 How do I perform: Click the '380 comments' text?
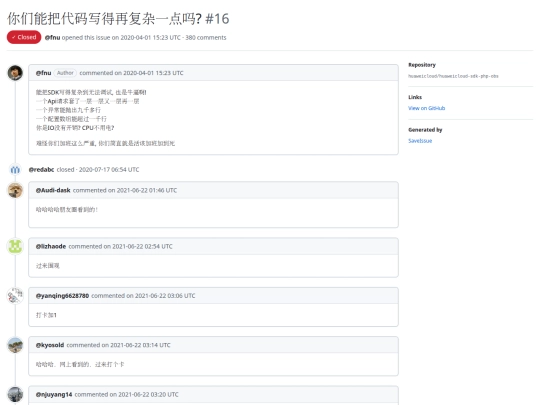[x=206, y=38]
